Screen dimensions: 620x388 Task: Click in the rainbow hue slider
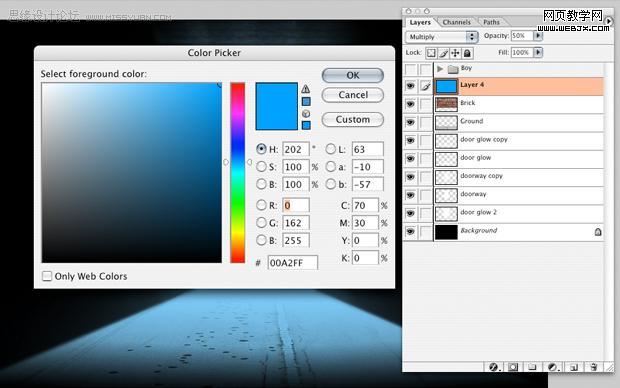point(238,172)
